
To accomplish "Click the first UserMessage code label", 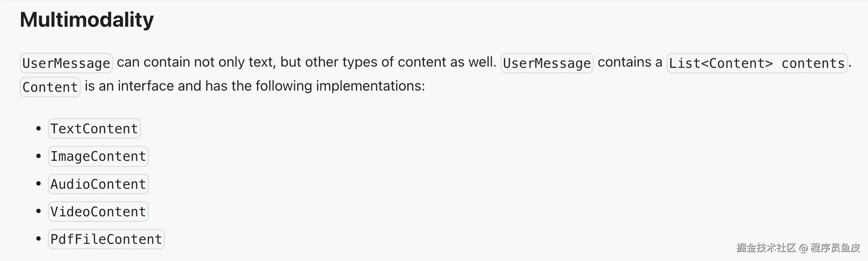I will [66, 63].
